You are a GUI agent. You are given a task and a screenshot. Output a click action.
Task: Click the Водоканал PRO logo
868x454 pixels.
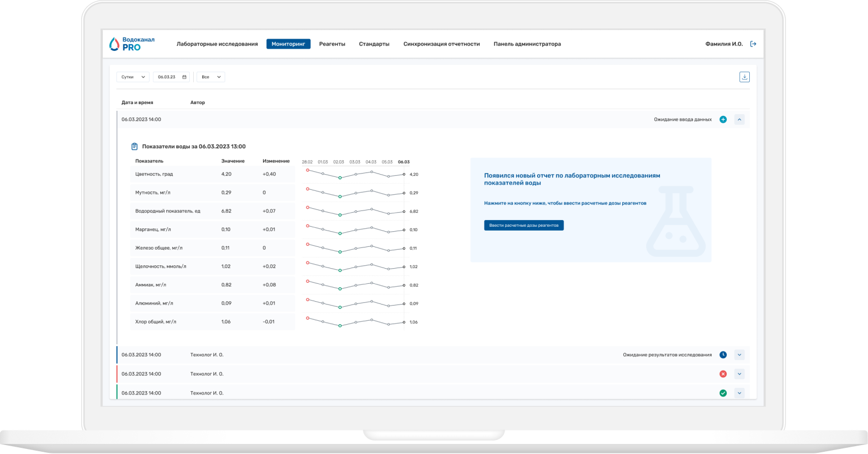(132, 44)
